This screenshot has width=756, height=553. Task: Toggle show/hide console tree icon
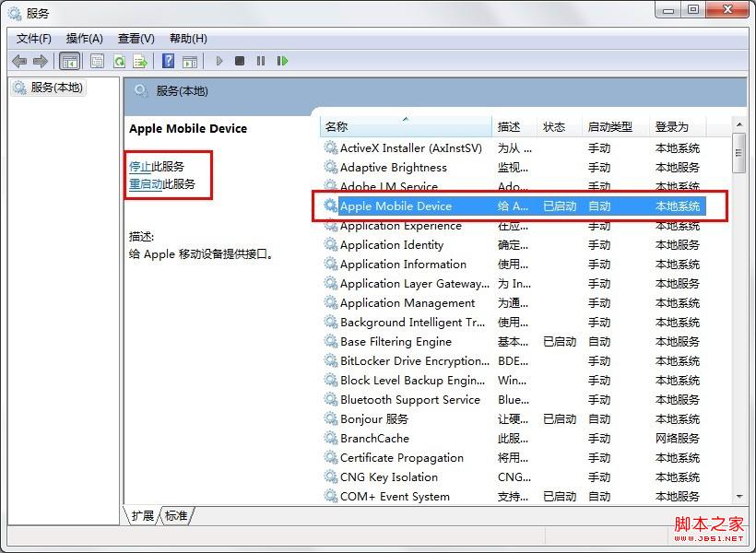69,61
